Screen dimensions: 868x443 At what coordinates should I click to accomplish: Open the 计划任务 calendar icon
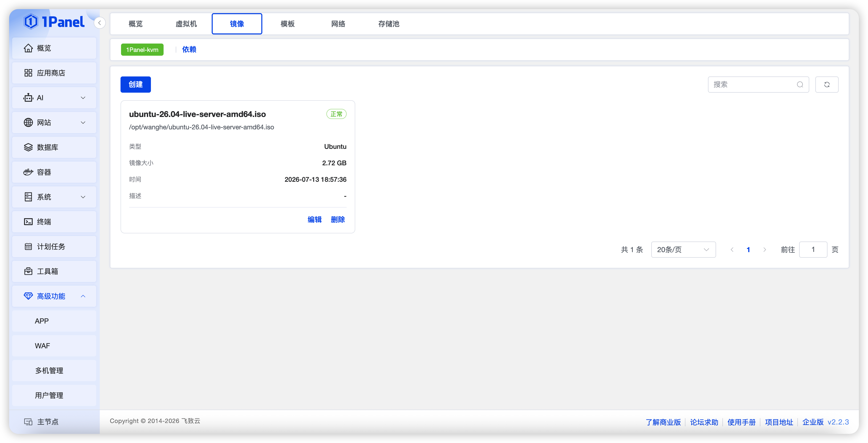pos(28,247)
